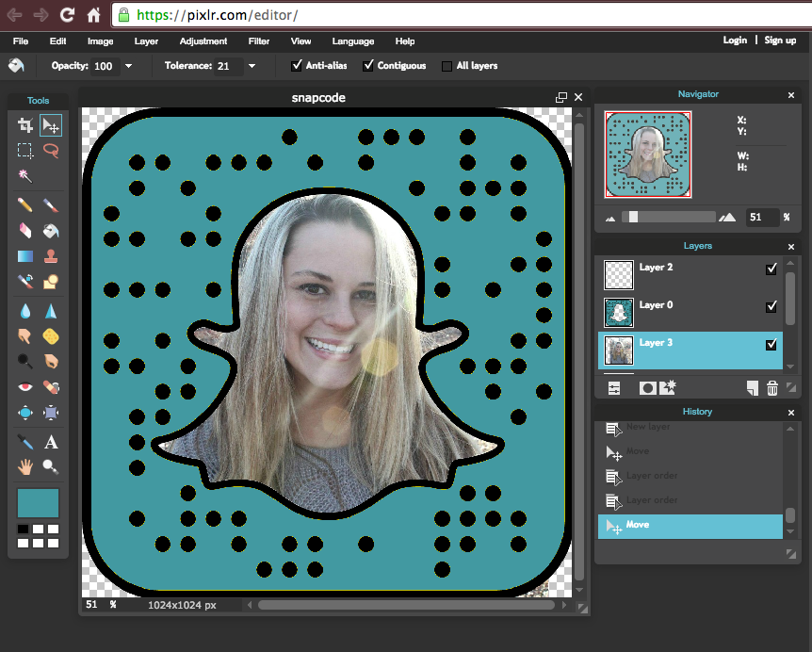This screenshot has width=812, height=652.
Task: Delete layer with trash icon
Action: click(x=772, y=388)
